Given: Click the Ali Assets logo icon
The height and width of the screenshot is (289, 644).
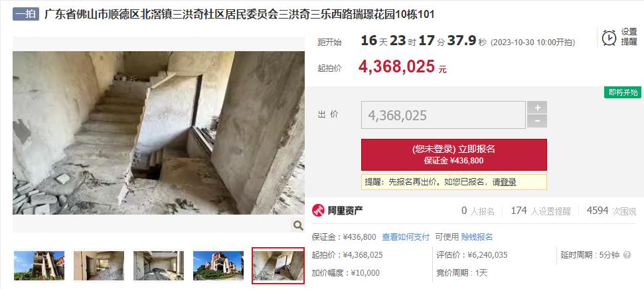Looking at the screenshot, I should (x=318, y=211).
